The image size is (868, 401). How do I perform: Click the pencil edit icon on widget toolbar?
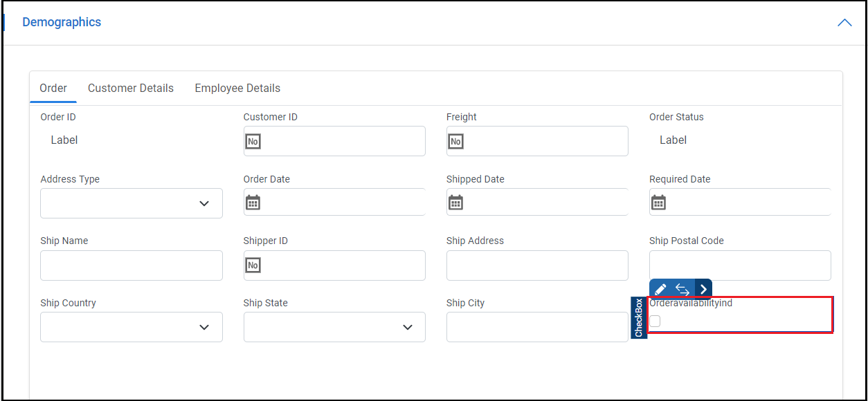pyautogui.click(x=660, y=289)
